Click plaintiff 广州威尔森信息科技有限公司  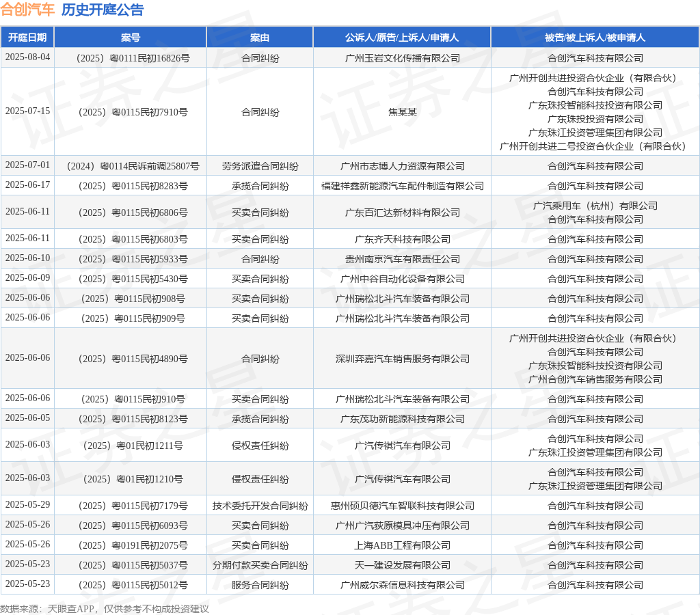[x=402, y=585]
